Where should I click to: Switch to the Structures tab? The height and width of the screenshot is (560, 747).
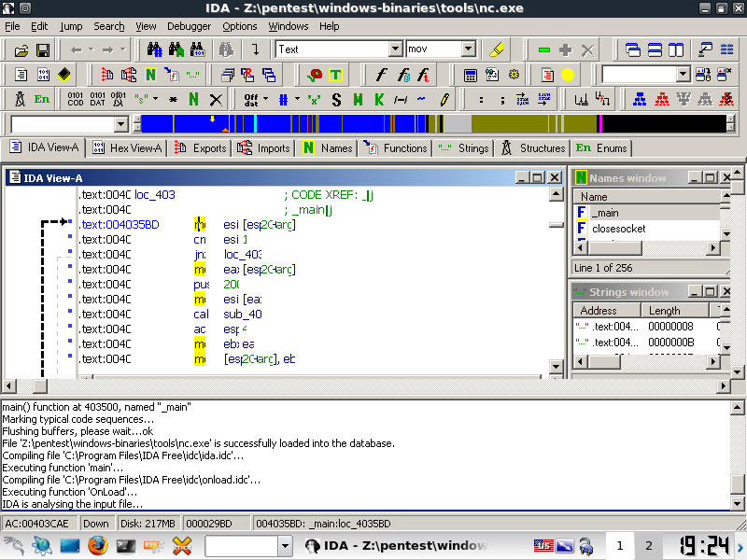533,148
